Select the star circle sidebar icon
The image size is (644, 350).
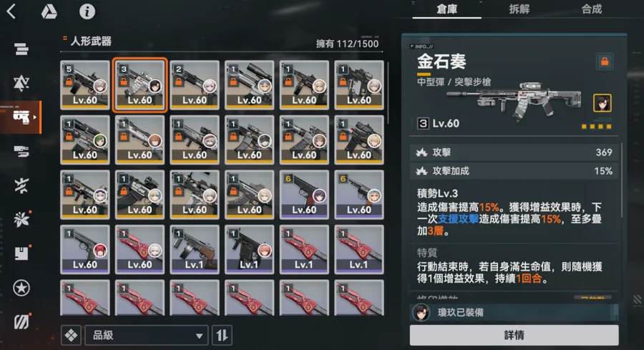pyautogui.click(x=21, y=288)
